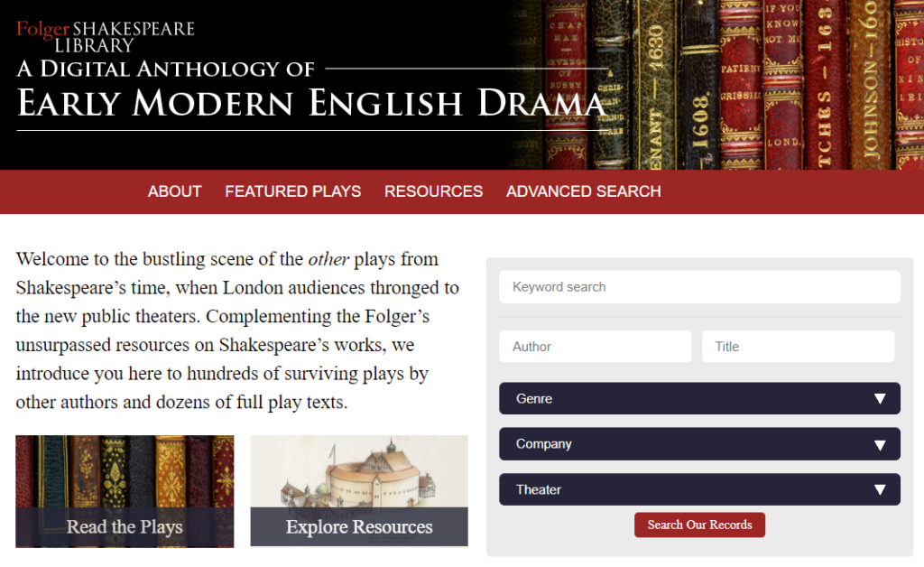The image size is (924, 567).
Task: Open the Company dropdown list
Action: pos(686,444)
